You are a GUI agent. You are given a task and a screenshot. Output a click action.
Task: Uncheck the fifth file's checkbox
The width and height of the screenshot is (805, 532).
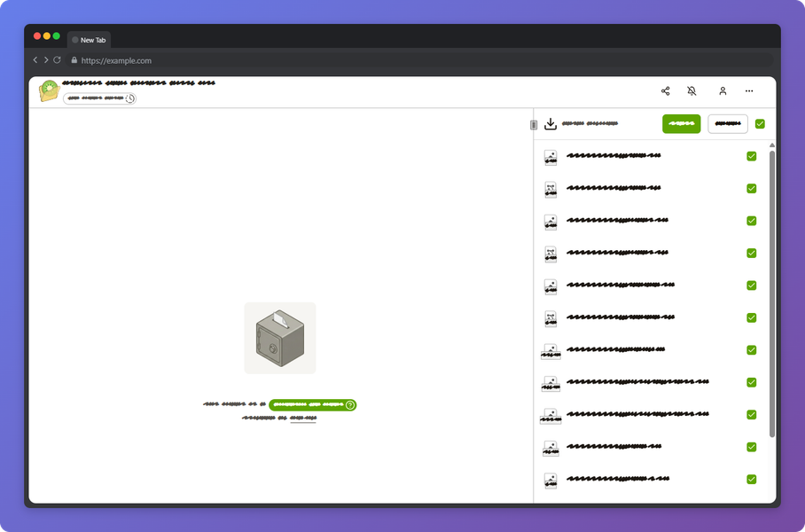coord(752,286)
